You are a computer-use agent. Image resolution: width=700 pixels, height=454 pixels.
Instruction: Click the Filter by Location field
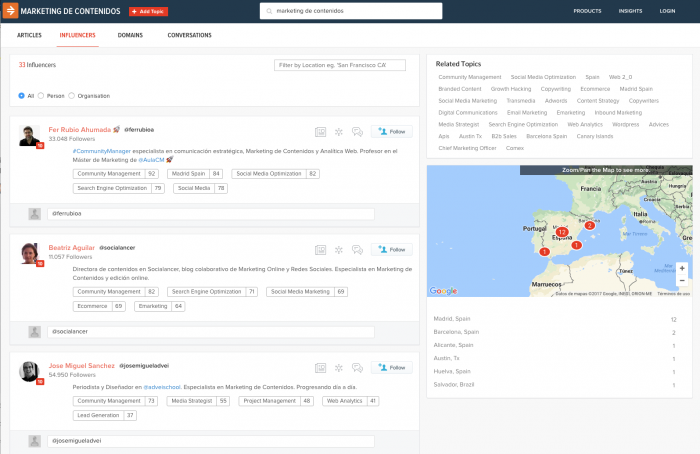coord(340,65)
